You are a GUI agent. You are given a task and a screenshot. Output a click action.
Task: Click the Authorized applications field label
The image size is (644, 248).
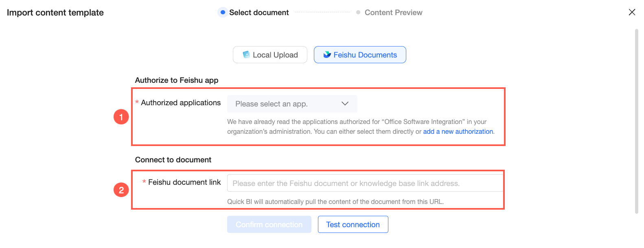pos(181,103)
